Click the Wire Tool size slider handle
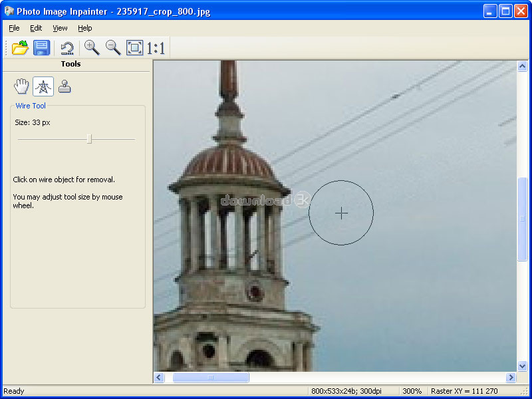Viewport: 532px width, 399px height. 89,139
